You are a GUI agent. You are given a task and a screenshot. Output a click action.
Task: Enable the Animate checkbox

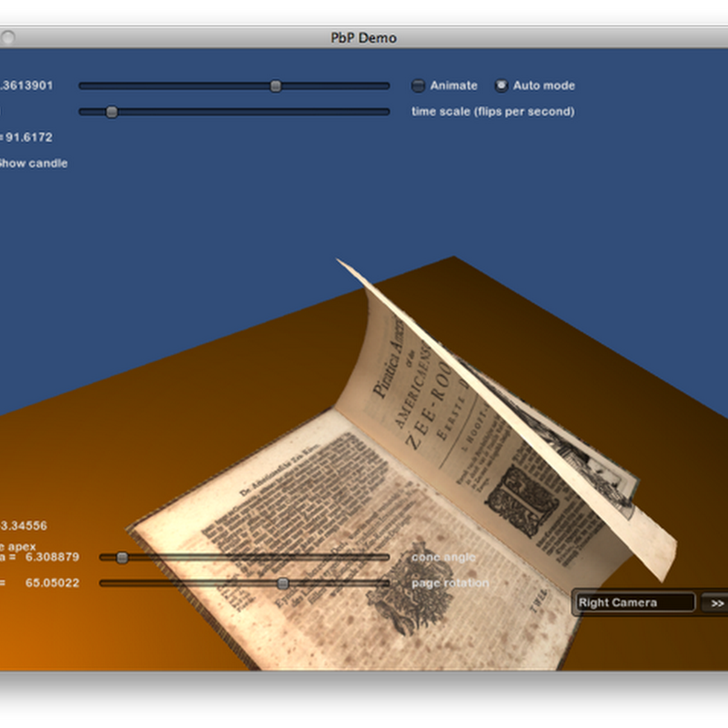(419, 86)
